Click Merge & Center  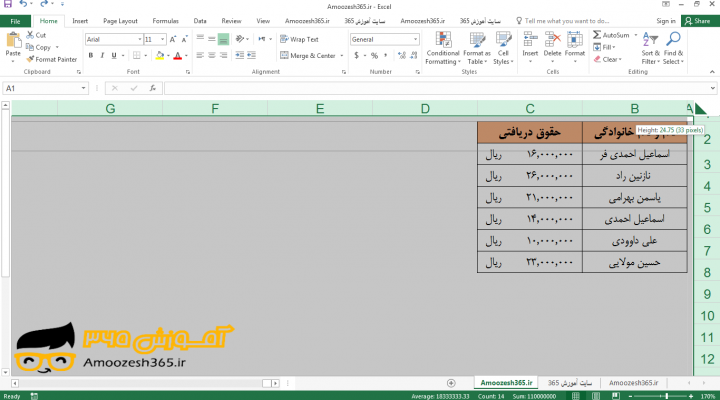point(308,56)
